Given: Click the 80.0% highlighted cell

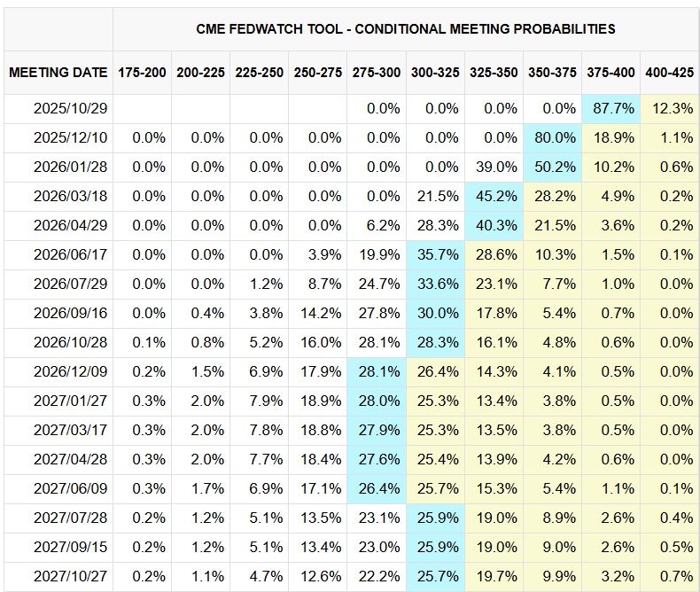Looking at the screenshot, I should click(553, 137).
